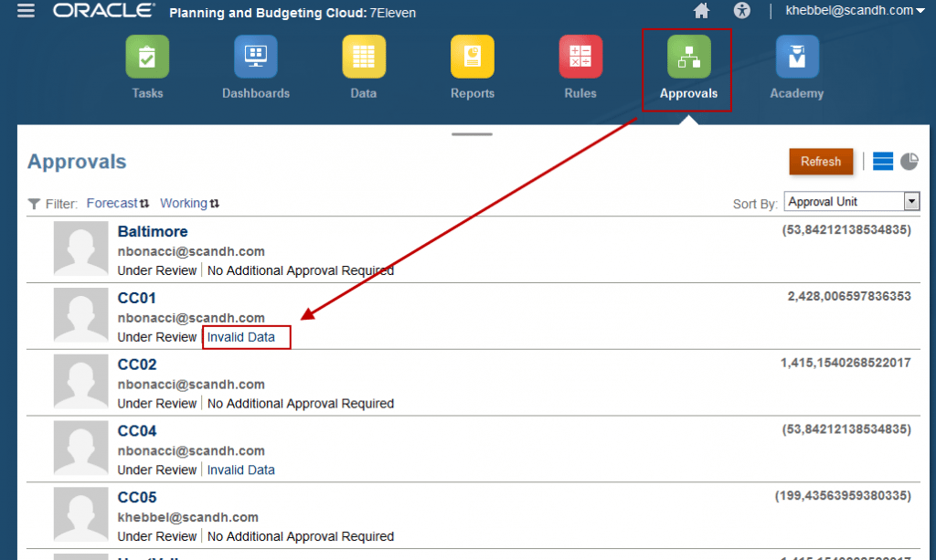Click Invalid Data link for CC01
The width and height of the screenshot is (936, 560).
[241, 337]
